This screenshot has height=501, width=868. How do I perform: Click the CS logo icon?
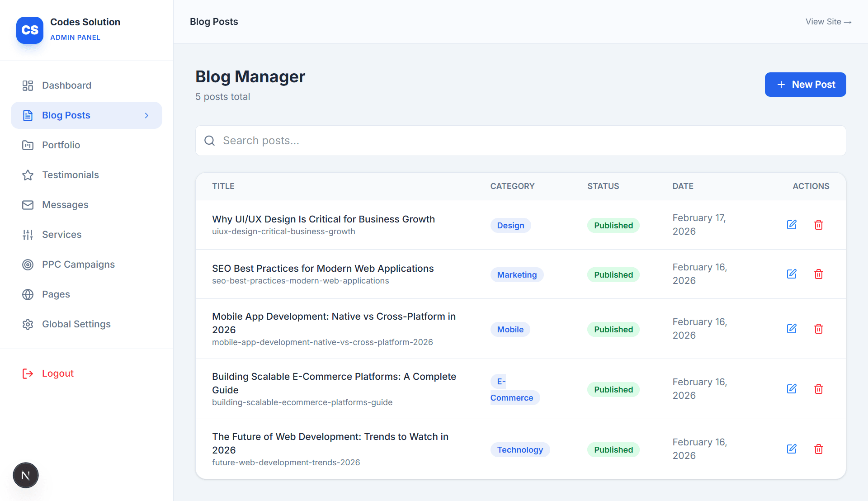point(30,30)
